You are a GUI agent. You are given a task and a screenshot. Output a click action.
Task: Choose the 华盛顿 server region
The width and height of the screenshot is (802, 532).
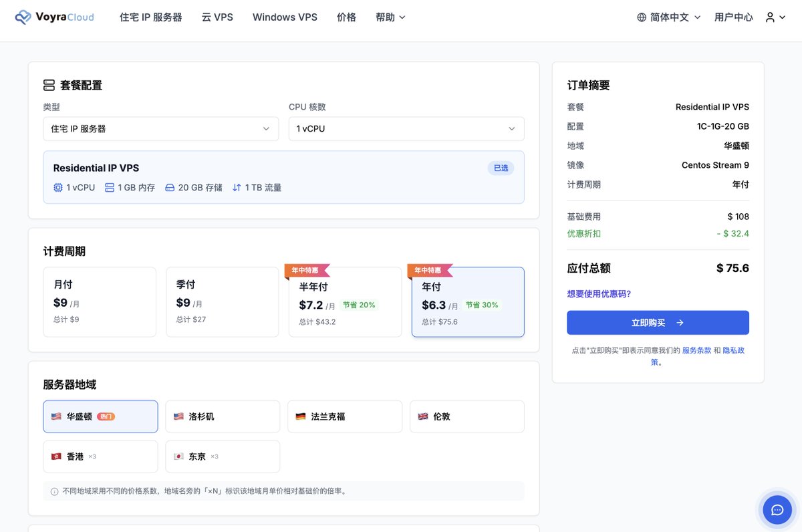coord(100,416)
